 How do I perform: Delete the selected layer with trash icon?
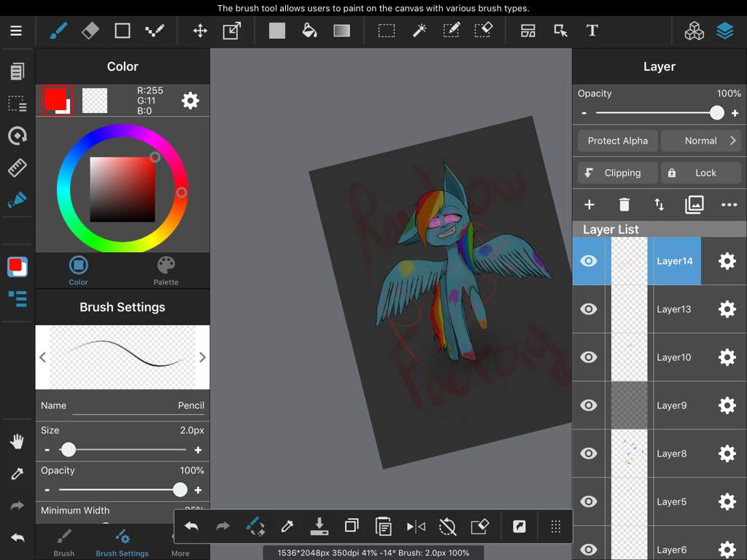click(x=624, y=205)
